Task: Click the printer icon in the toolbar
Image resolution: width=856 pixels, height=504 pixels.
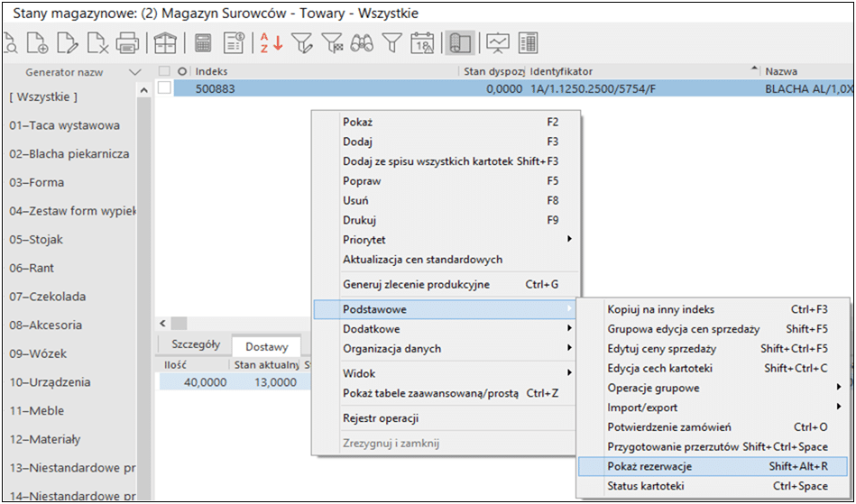Action: 126,42
